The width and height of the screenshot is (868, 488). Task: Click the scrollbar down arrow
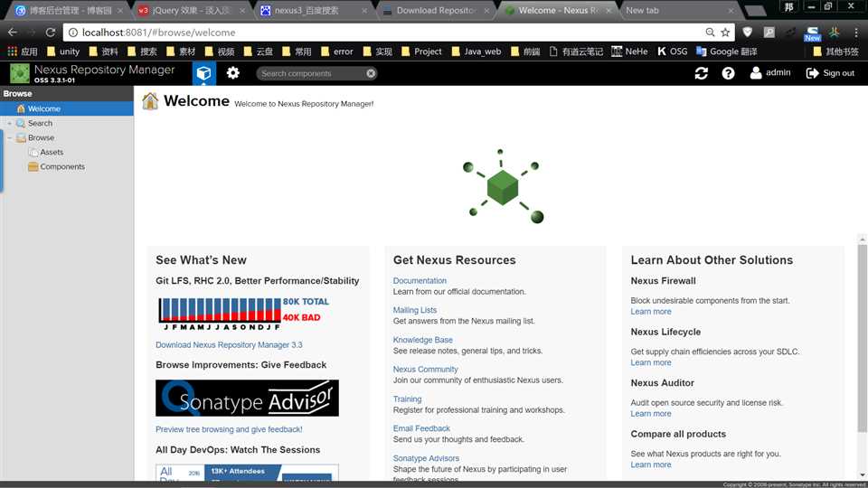pos(862,474)
